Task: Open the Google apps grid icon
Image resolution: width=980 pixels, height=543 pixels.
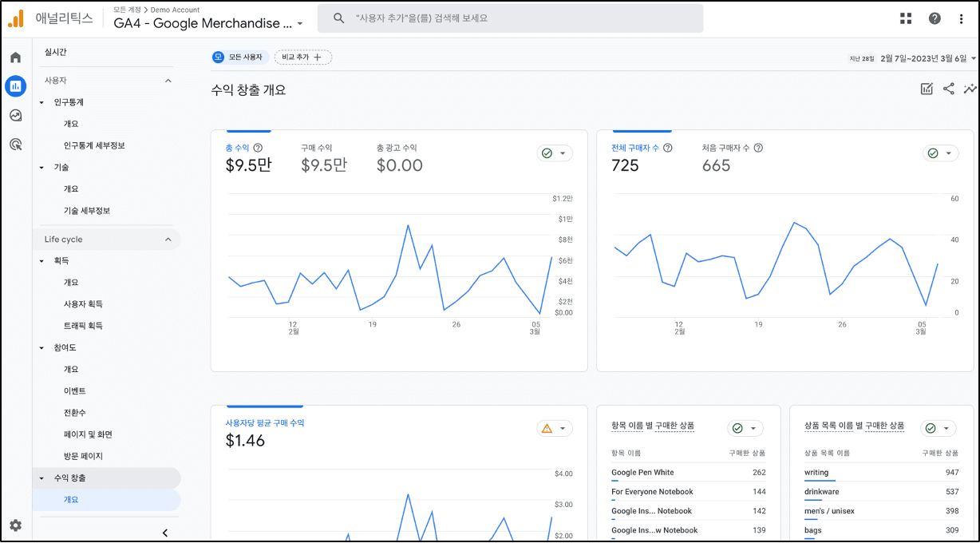Action: [906, 18]
